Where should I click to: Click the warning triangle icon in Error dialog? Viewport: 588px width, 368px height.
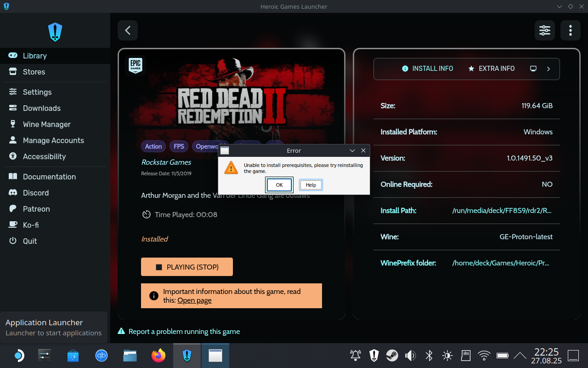coord(231,167)
